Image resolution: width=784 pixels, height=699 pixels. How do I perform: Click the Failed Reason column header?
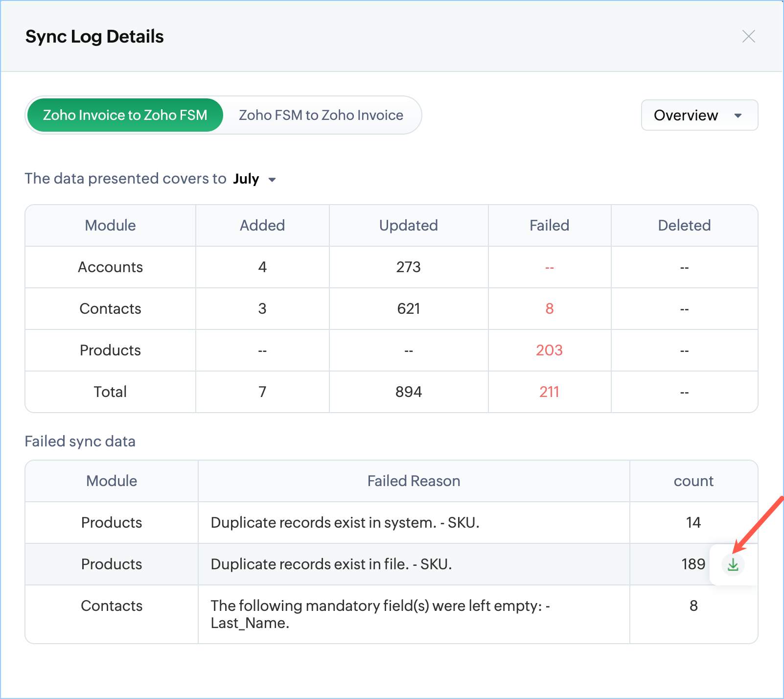pos(414,481)
